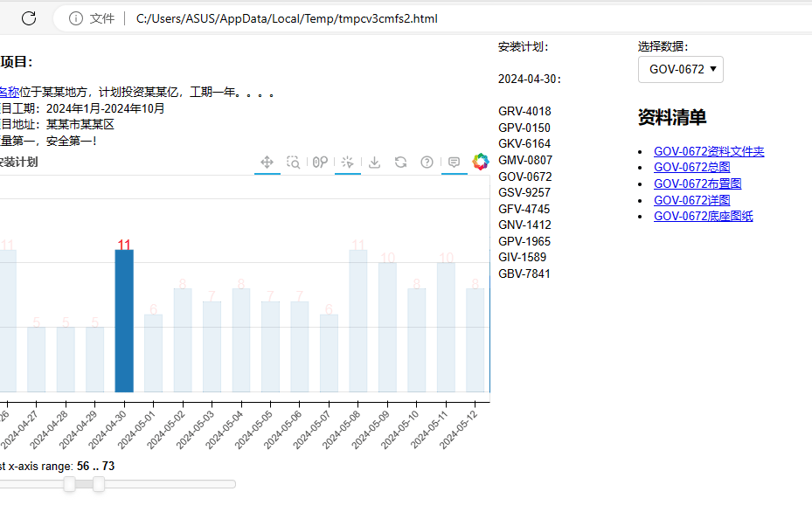Viewport: 812px width, 526px height.
Task: Click the 2024-04-29 x-axis label
Action: point(78,430)
